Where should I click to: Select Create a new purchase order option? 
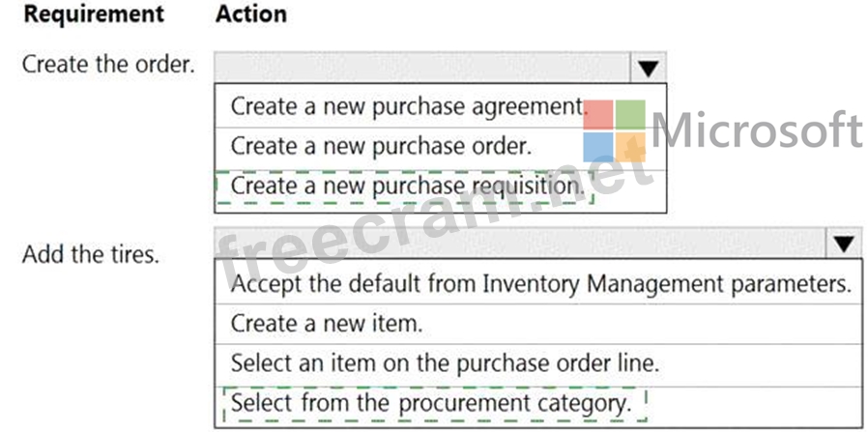tap(381, 146)
